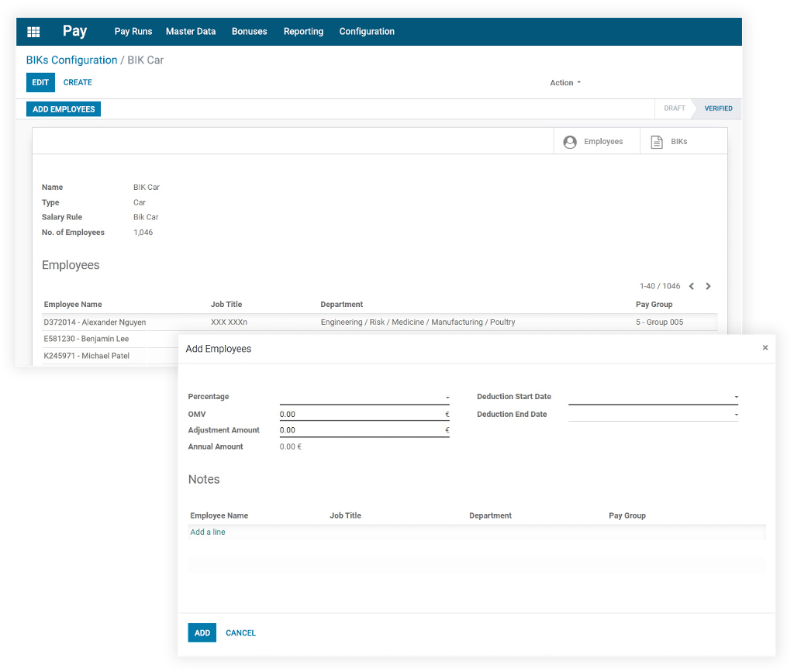Open the apps grid menu icon
This screenshot has width=794, height=672.
(33, 32)
